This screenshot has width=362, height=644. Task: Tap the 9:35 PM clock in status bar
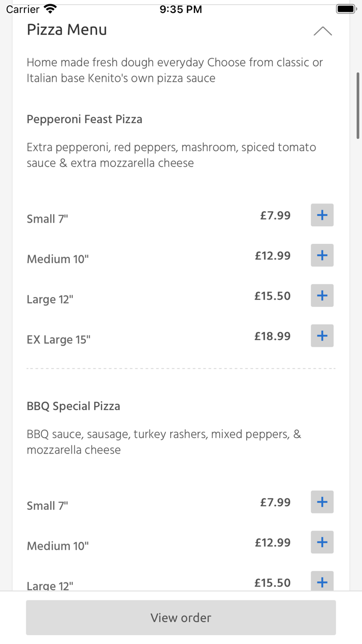(180, 8)
